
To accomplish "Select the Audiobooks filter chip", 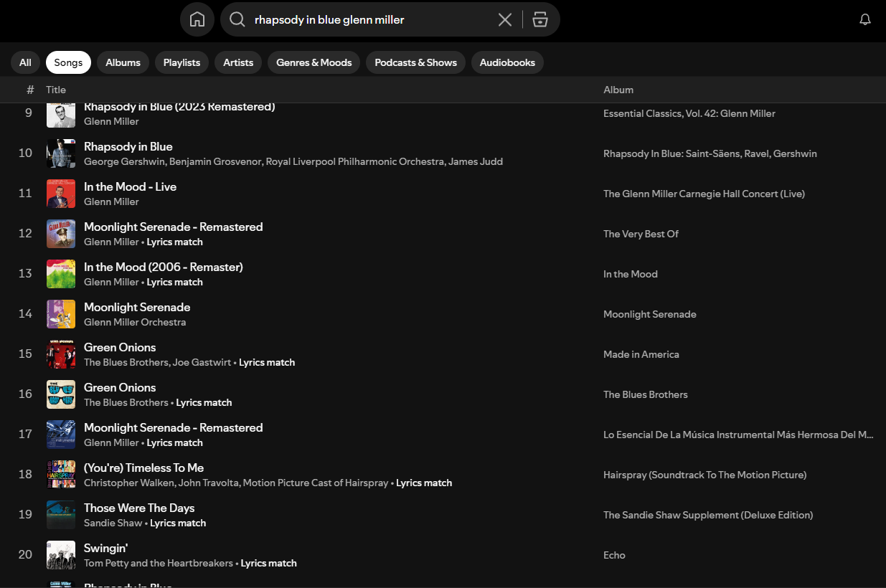I will [x=507, y=62].
